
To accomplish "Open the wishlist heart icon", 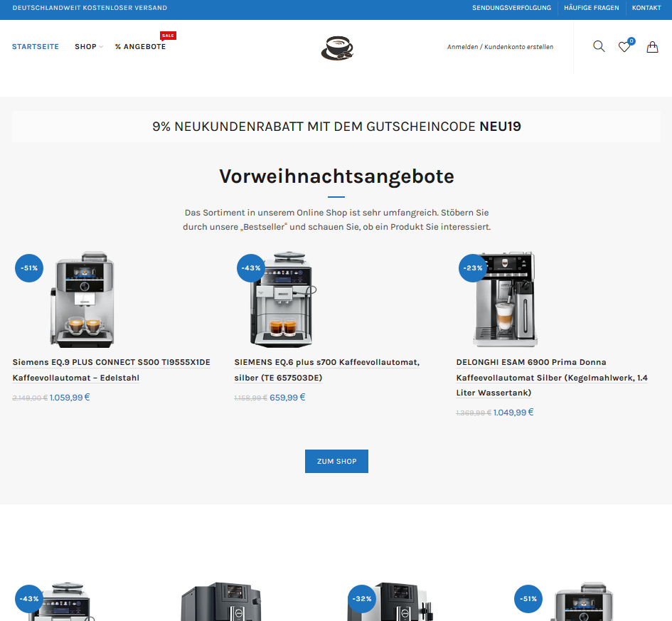I will coord(624,47).
